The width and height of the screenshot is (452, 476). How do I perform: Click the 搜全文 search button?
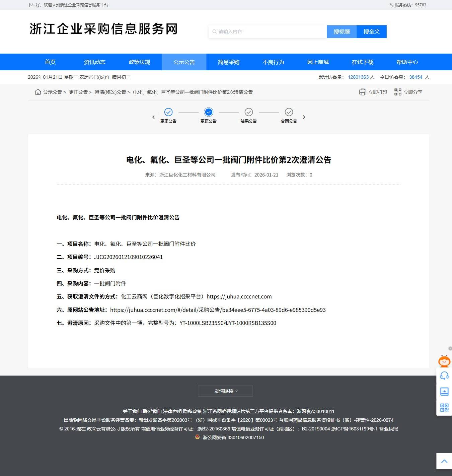[371, 31]
